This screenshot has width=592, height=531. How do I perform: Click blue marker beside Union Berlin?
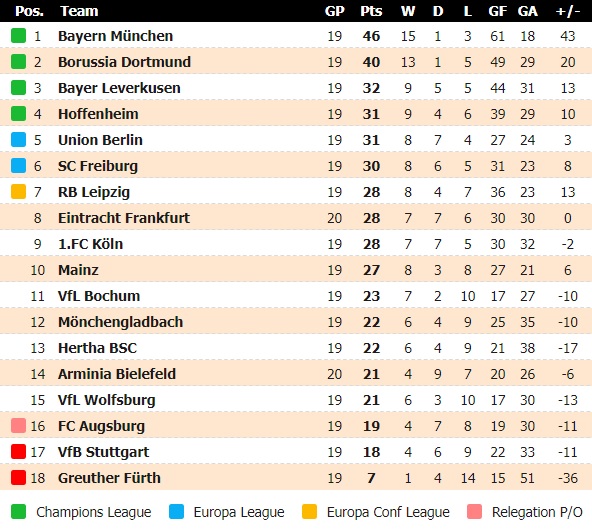click(x=18, y=139)
